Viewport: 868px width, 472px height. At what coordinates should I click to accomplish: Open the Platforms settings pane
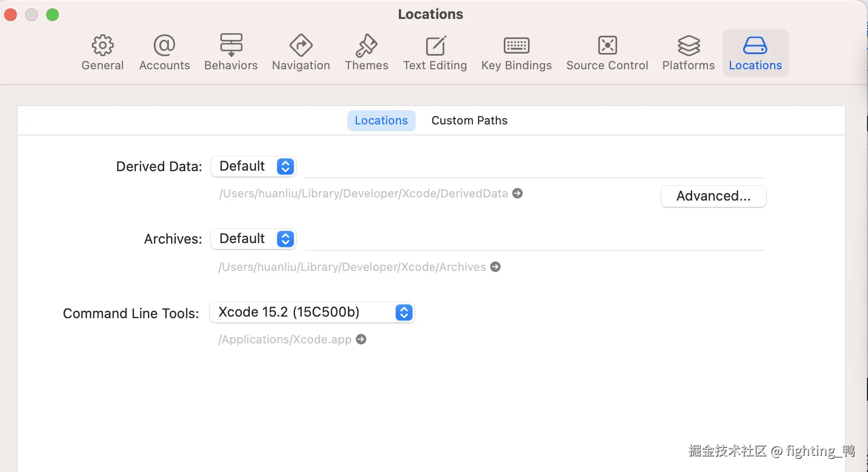[x=689, y=53]
